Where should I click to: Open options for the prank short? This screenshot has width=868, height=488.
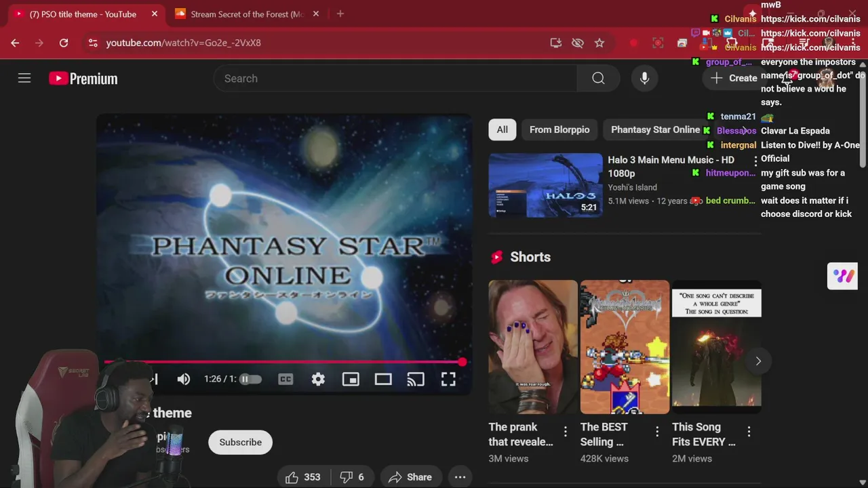pos(565,431)
